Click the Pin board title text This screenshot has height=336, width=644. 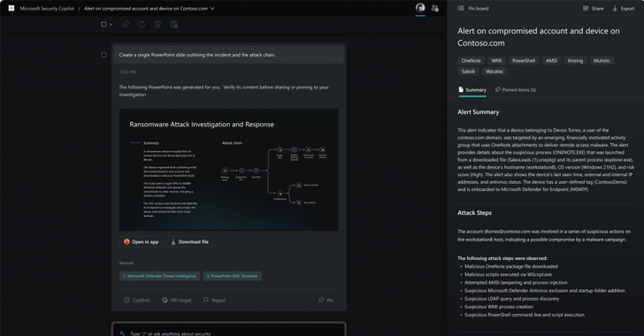tap(479, 8)
